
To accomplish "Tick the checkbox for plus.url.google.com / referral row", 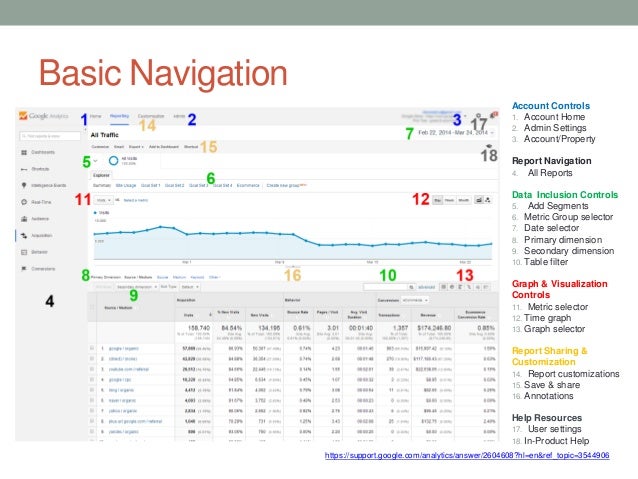I will (x=92, y=421).
